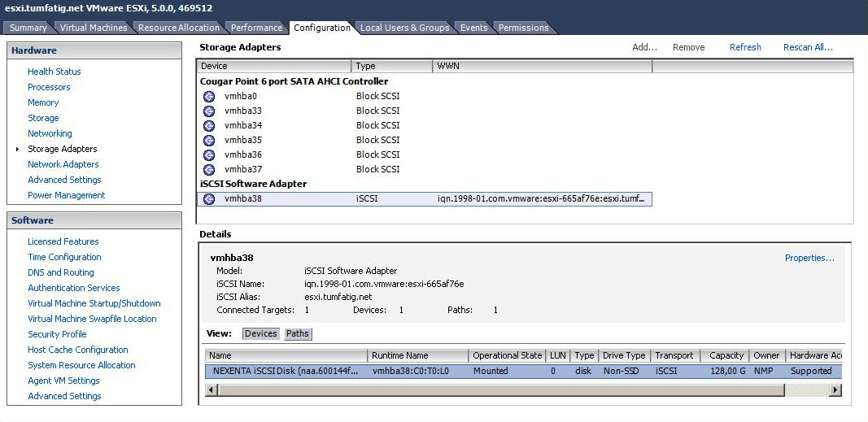Click the vmhba33 adapter icon
Image resolution: width=868 pixels, height=422 pixels.
(x=209, y=111)
